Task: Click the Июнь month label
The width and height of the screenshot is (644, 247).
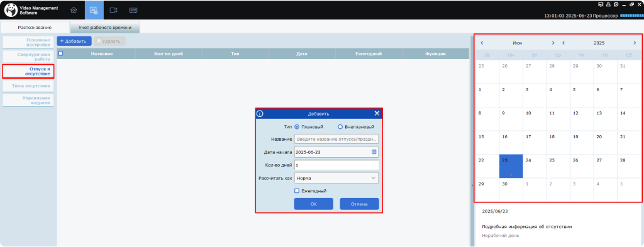Action: tap(518, 43)
